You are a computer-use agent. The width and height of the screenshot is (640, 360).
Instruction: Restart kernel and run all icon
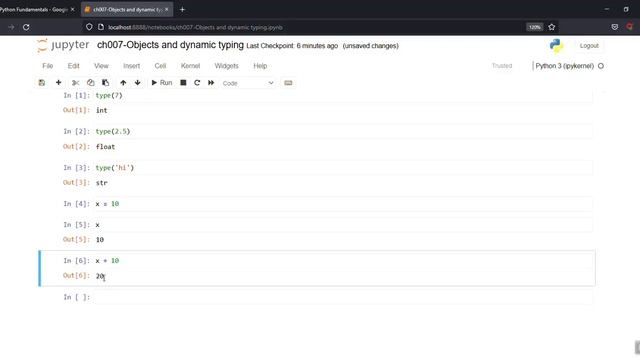[x=211, y=83]
